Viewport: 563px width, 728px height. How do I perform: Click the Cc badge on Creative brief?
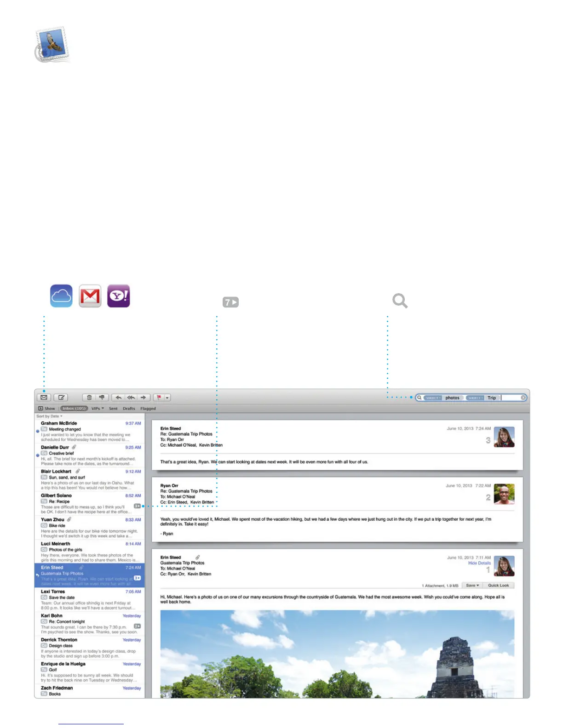(44, 453)
